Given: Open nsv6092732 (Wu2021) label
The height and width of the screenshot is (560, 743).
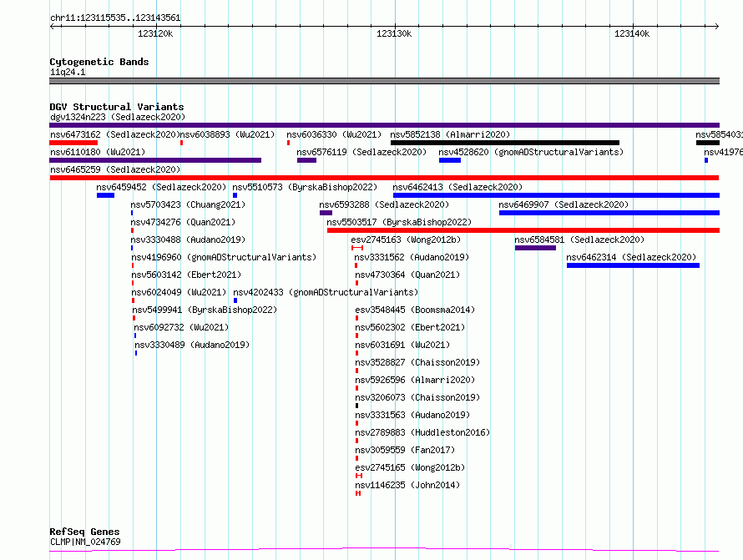Looking at the screenshot, I should pos(181,327).
